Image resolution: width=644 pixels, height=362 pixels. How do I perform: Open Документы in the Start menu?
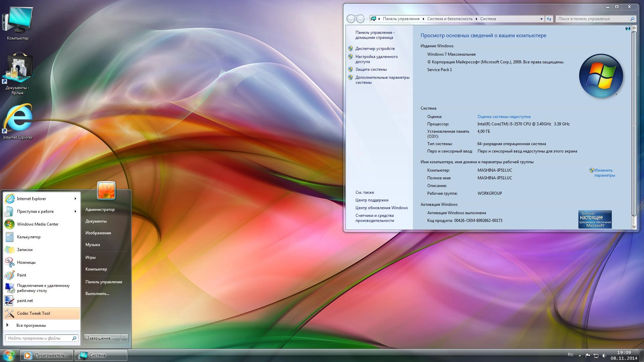[96, 221]
